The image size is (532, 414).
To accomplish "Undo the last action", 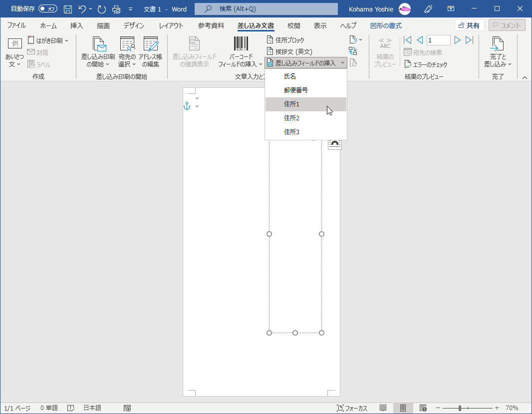I will point(82,9).
